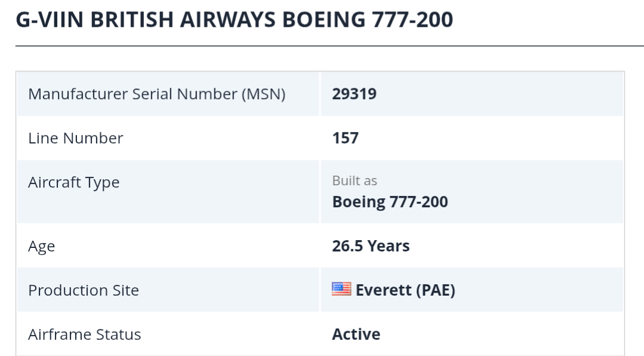The width and height of the screenshot is (644, 356).
Task: Click the 26.5 Years age value
Action: (371, 246)
